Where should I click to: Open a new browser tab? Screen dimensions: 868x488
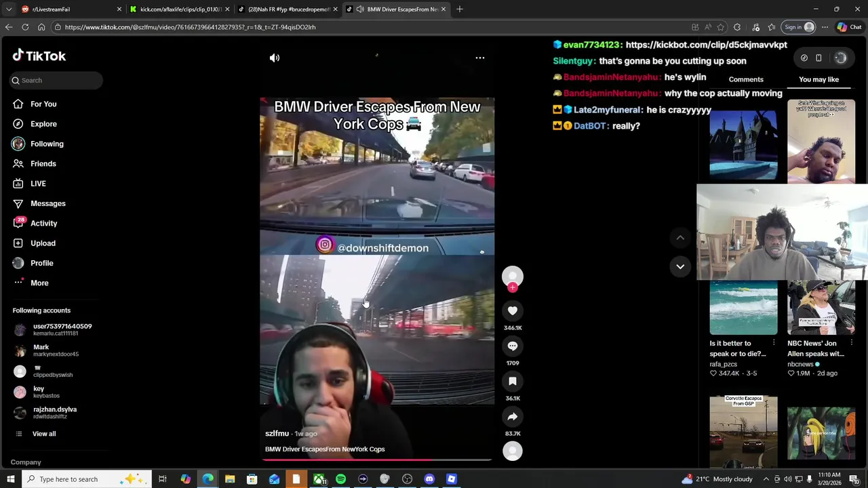click(x=460, y=9)
